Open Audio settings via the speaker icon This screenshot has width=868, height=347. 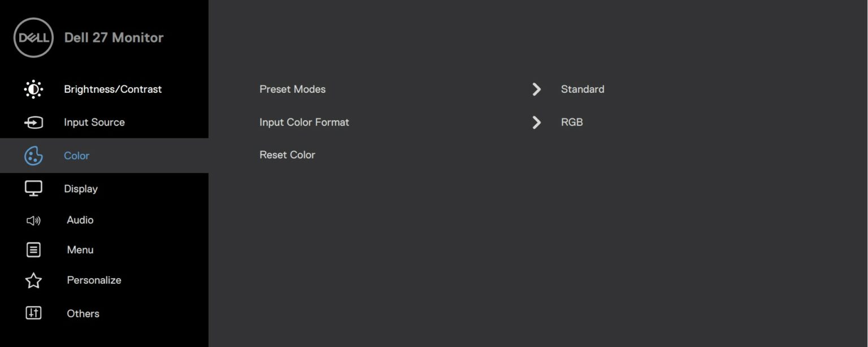(x=33, y=220)
